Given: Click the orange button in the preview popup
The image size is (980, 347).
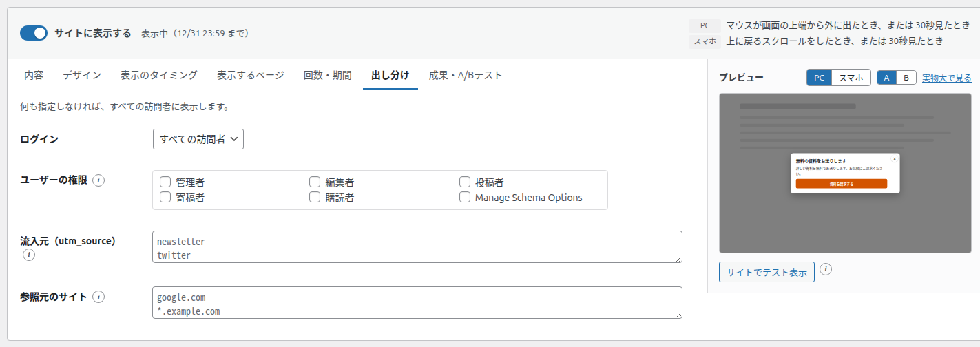Looking at the screenshot, I should click(842, 184).
